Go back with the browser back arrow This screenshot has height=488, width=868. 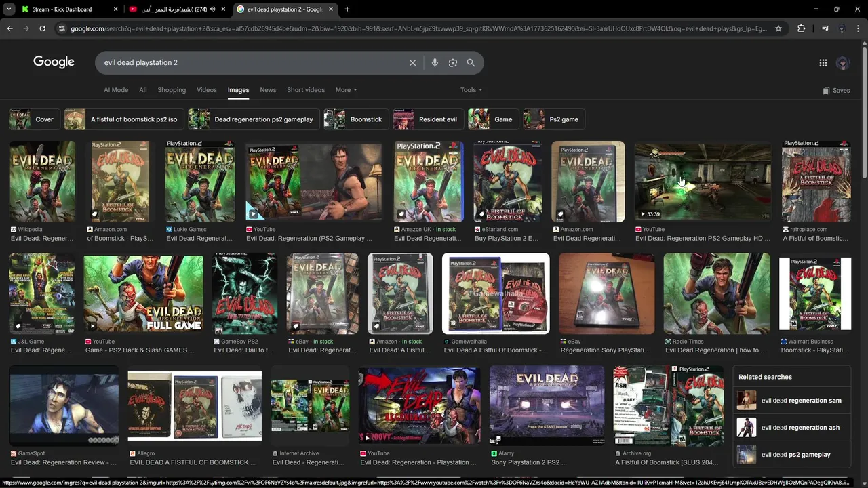[9, 28]
